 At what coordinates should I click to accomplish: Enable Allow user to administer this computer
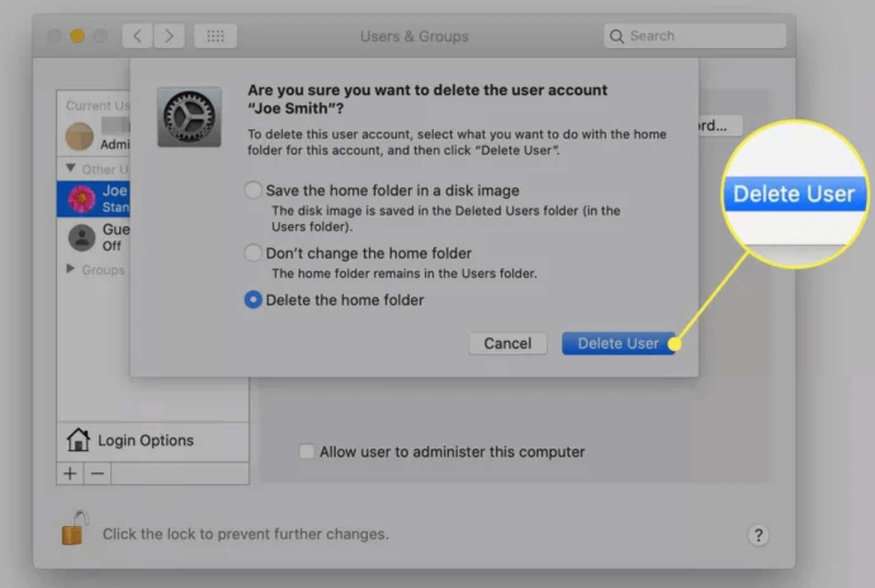pyautogui.click(x=307, y=451)
